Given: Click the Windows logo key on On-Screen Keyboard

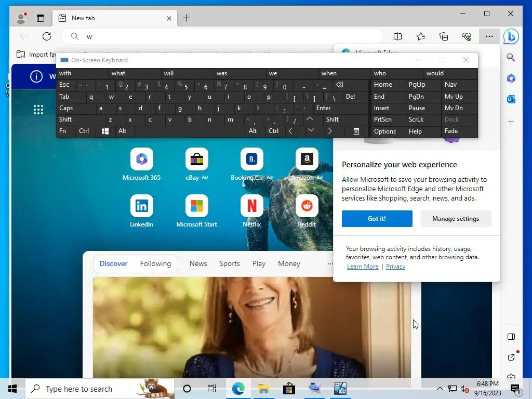Looking at the screenshot, I should [x=105, y=131].
